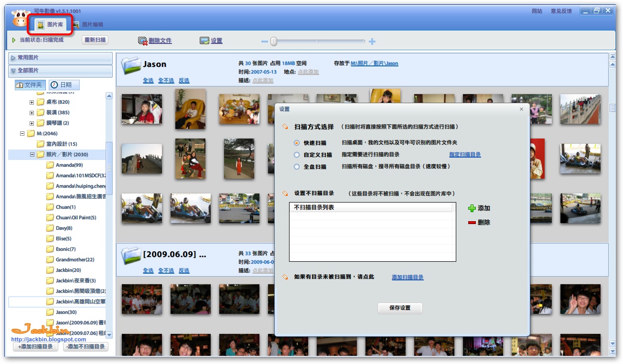This screenshot has height=364, width=623.
Task: Click the thumbnail size slider handle
Action: pos(274,42)
